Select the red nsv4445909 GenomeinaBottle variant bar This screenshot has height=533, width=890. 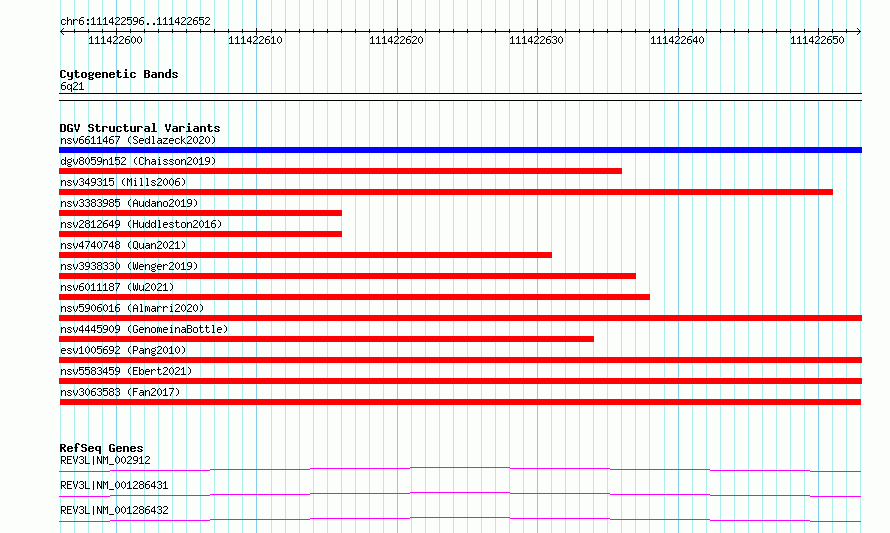point(326,339)
